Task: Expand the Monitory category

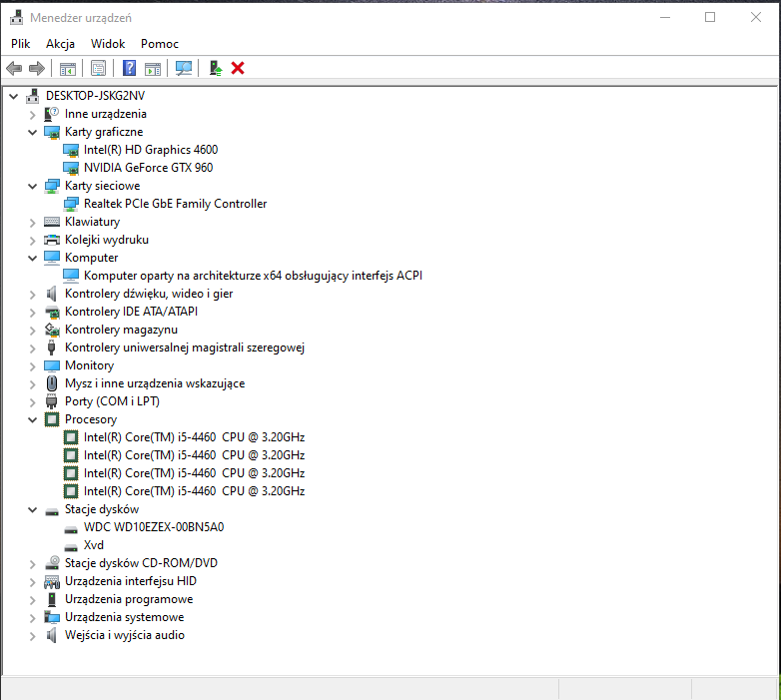Action: pos(32,365)
